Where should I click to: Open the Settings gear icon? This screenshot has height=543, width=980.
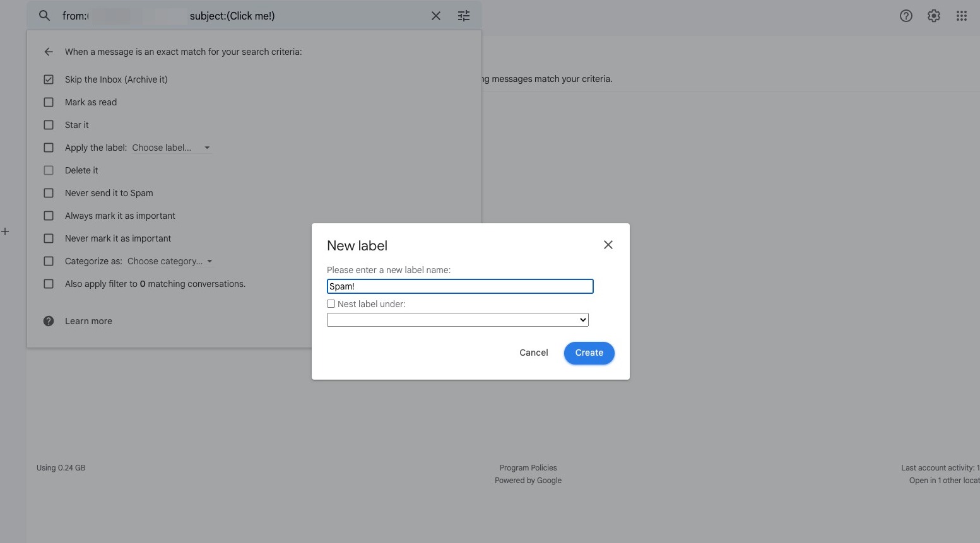(933, 16)
